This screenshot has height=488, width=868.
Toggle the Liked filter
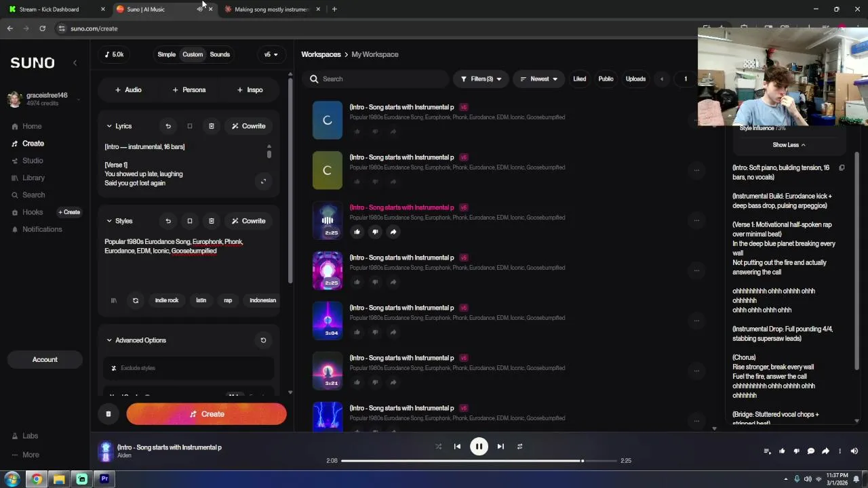tap(580, 79)
